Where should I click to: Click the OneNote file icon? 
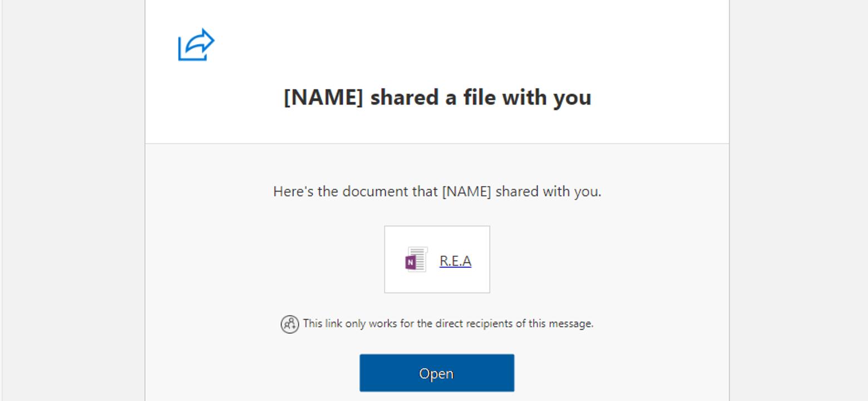point(416,260)
